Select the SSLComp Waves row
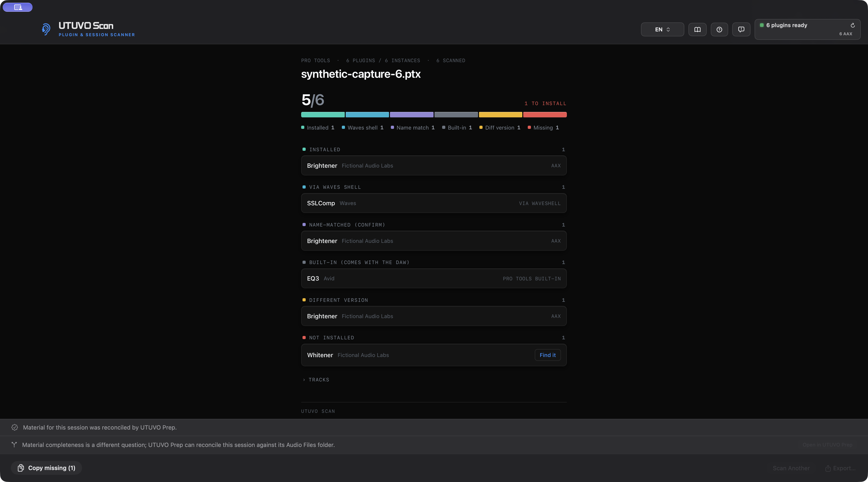 434,203
